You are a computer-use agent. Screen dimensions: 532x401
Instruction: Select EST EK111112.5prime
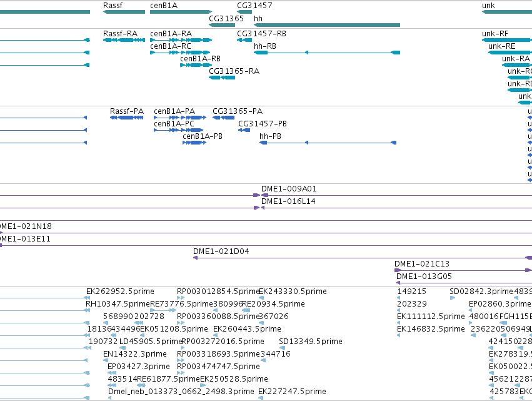click(431, 317)
